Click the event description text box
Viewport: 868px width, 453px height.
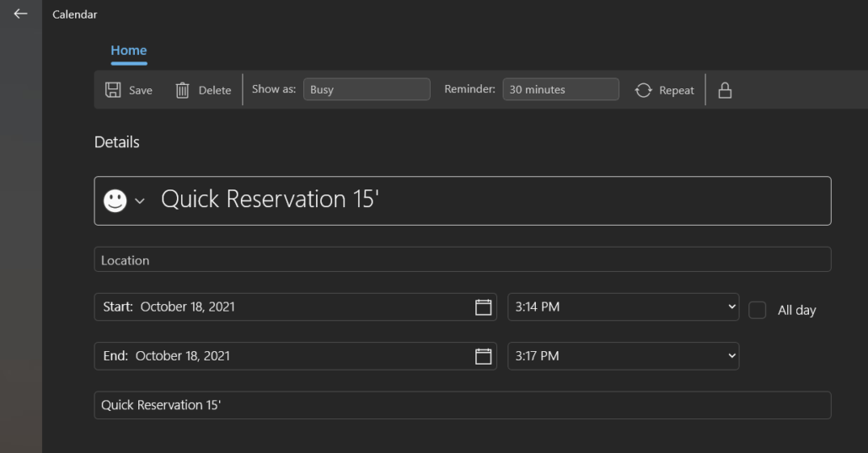(462, 405)
